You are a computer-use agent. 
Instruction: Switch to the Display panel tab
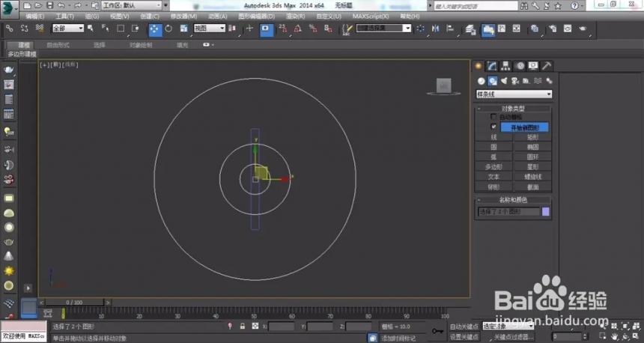coord(533,66)
